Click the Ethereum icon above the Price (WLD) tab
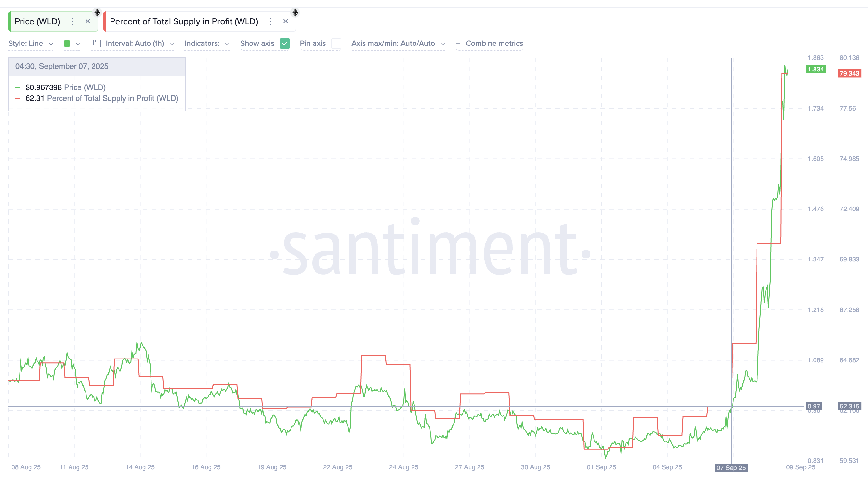The width and height of the screenshot is (868, 478). tap(97, 13)
